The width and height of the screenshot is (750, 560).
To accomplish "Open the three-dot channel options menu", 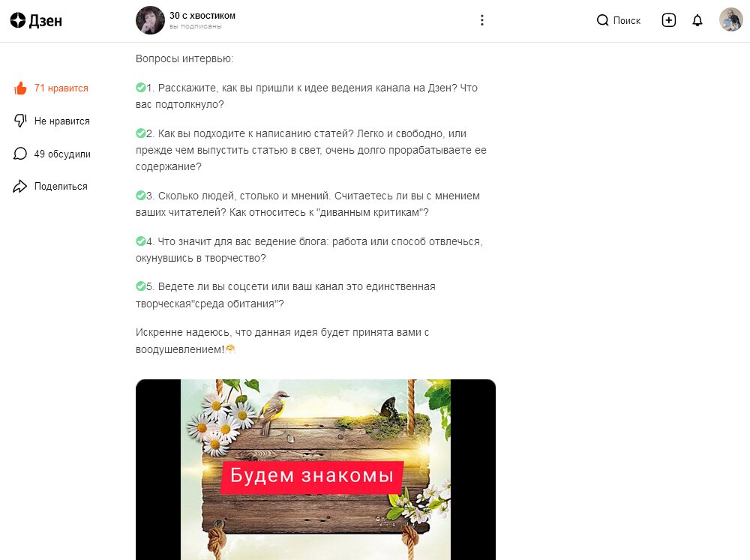I will point(481,20).
